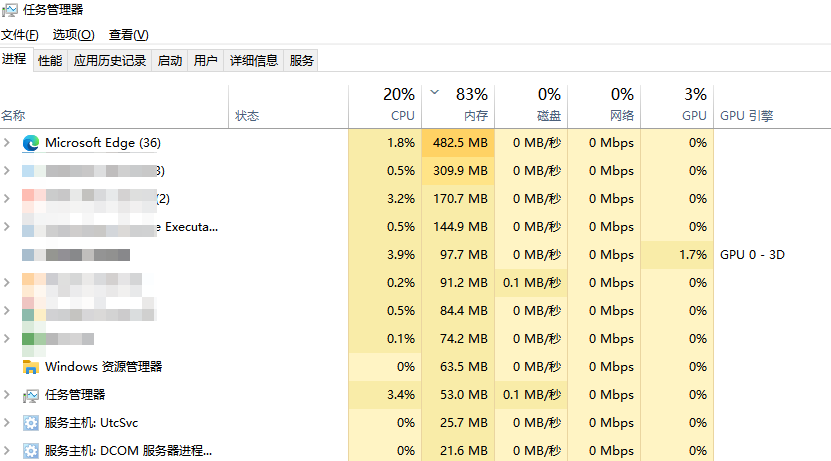Expand the process row using 309.9 MB
Viewport: 831px width, 461px height.
point(6,171)
